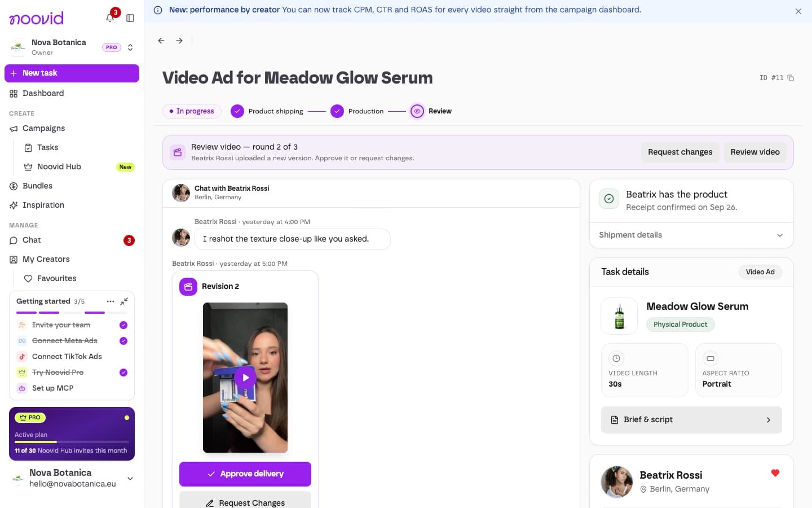
Task: Open Beatrix Rossi's chat header avatar
Action: 181,192
